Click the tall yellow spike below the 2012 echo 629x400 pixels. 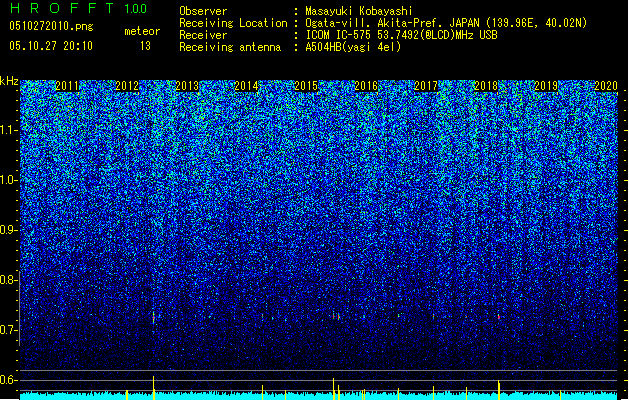coord(154,388)
